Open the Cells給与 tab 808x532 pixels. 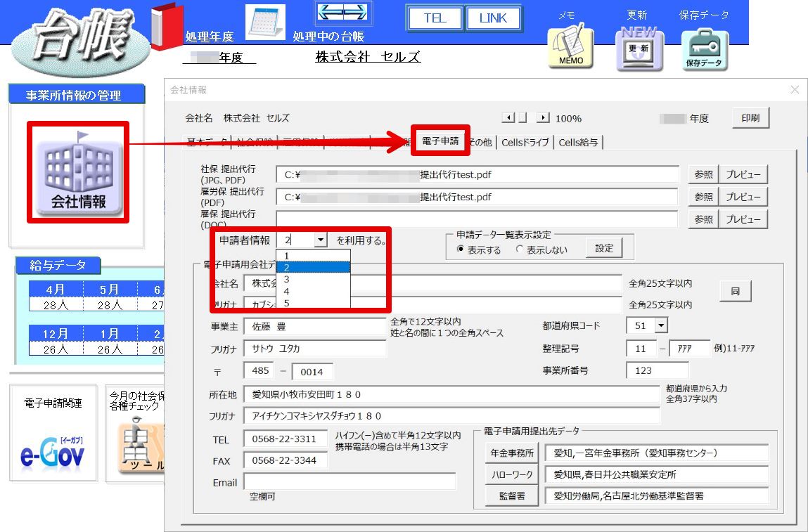(578, 142)
